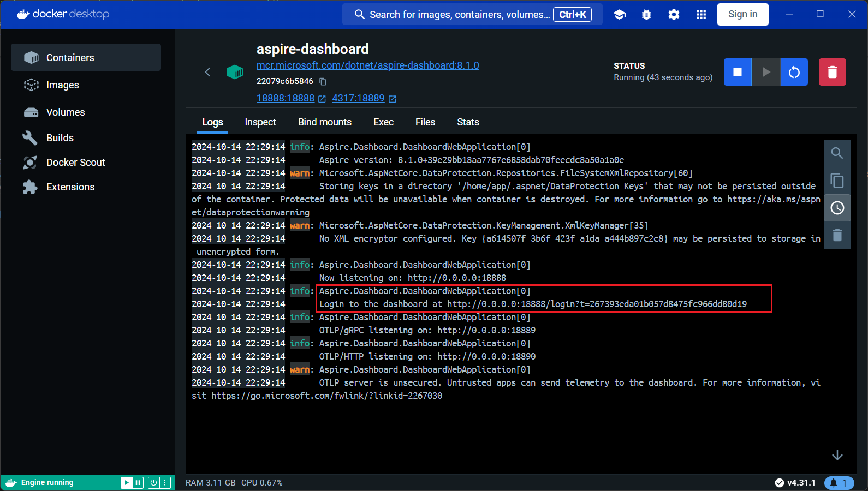The width and height of the screenshot is (868, 491).
Task: Open the Containers section in sidebar
Action: point(86,57)
